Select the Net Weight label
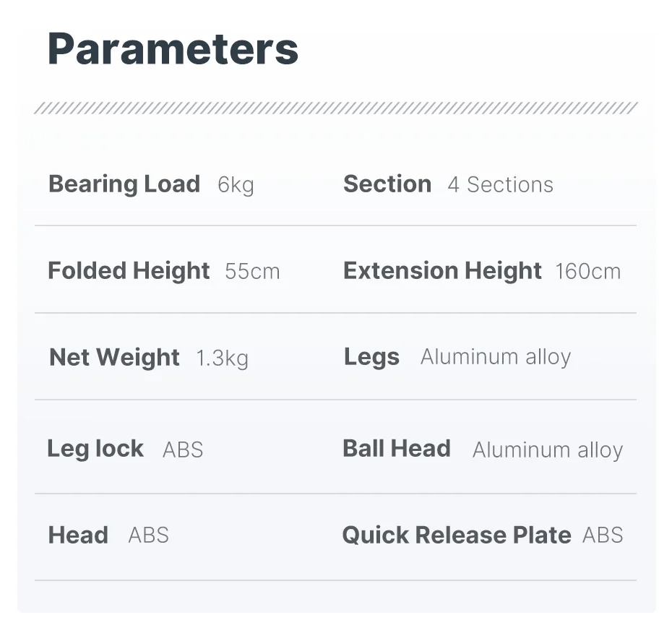Viewport: 672px width, 628px height. tap(114, 358)
